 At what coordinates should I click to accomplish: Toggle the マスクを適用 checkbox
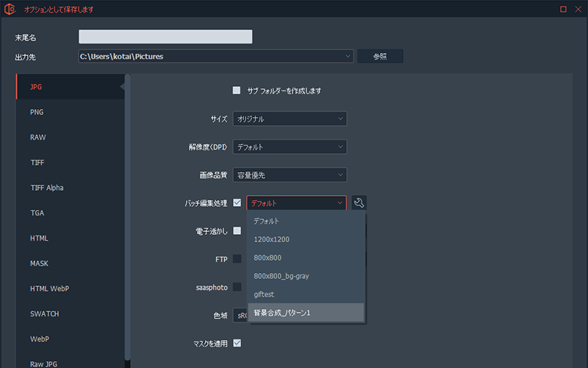pos(237,343)
